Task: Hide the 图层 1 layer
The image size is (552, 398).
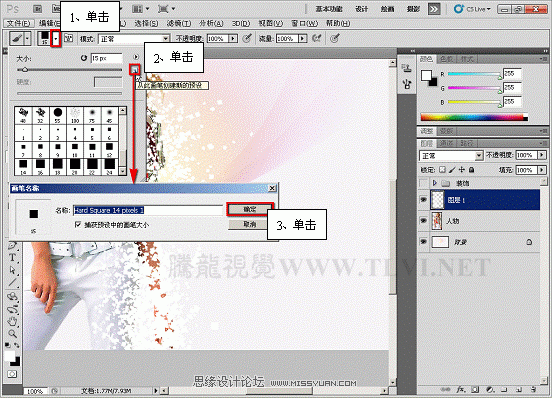Action: coord(424,200)
